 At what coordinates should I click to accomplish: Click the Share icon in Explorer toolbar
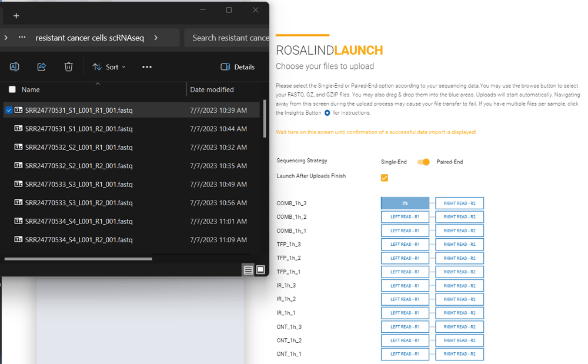coord(41,66)
